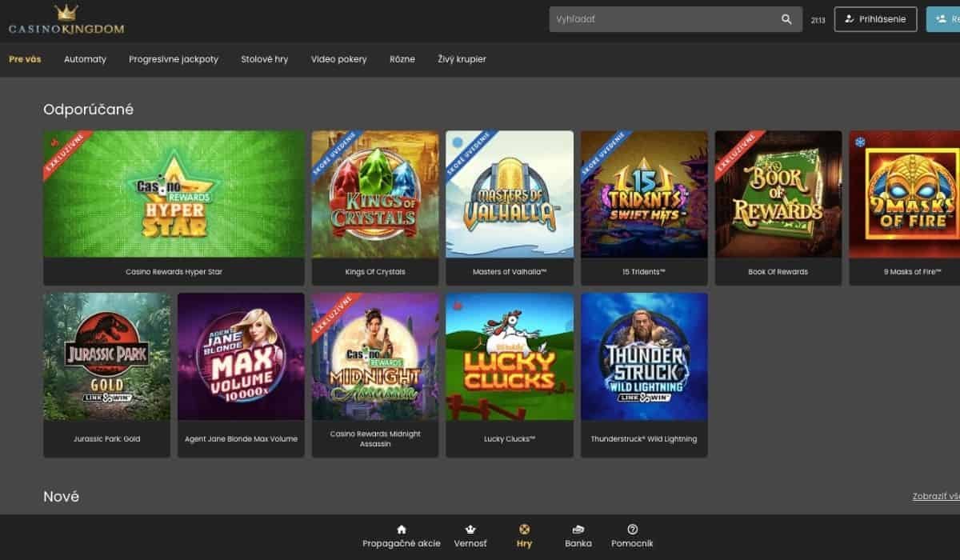Click the Prihlásenie login button
Viewport: 960px width, 560px height.
tap(875, 19)
